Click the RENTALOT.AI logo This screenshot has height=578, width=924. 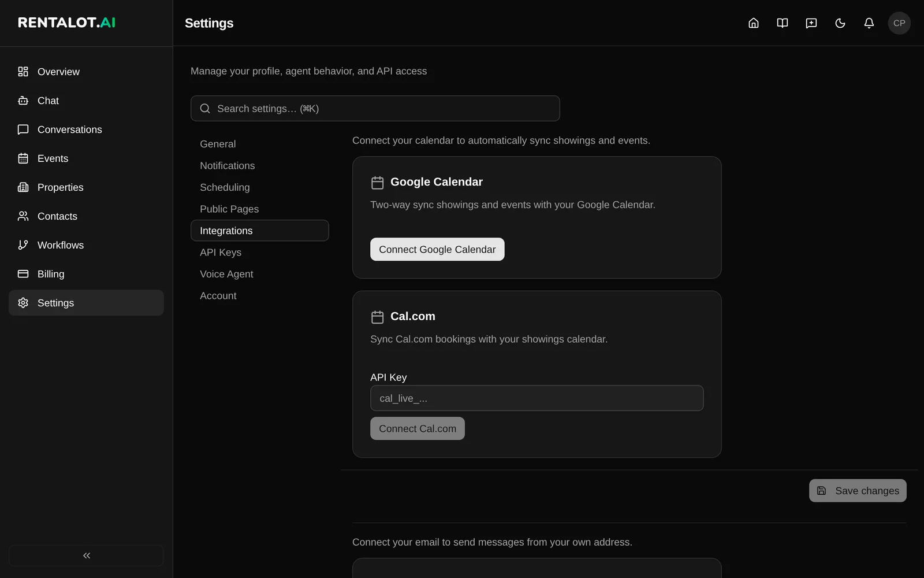coord(66,23)
